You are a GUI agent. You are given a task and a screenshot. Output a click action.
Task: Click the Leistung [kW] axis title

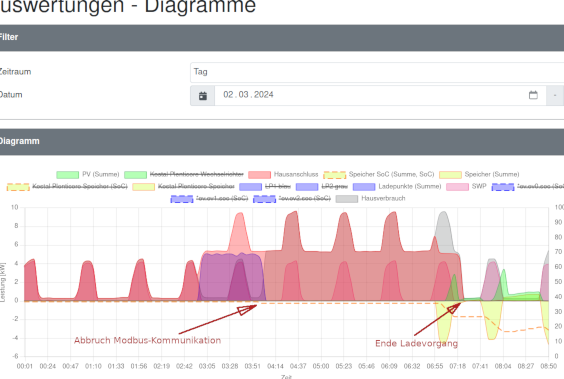point(3,283)
